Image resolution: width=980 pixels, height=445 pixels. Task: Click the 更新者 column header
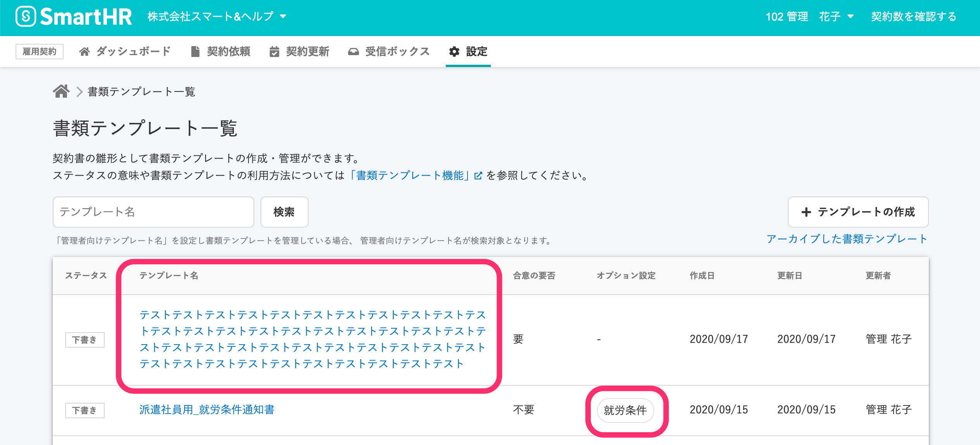[878, 276]
